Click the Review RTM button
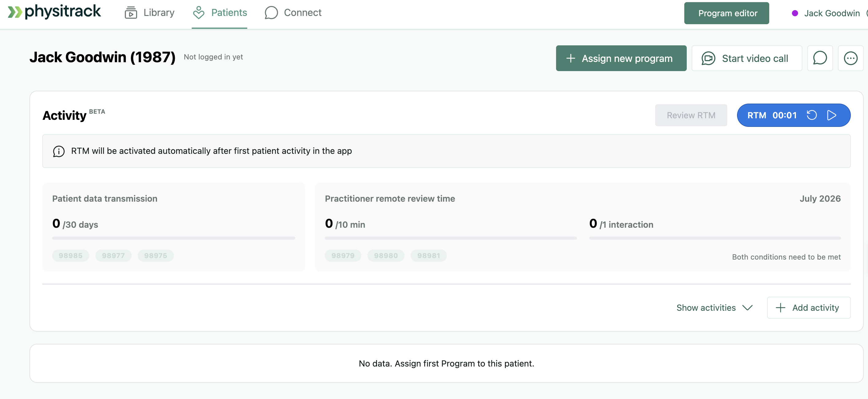Viewport: 868px width, 399px height. tap(691, 115)
